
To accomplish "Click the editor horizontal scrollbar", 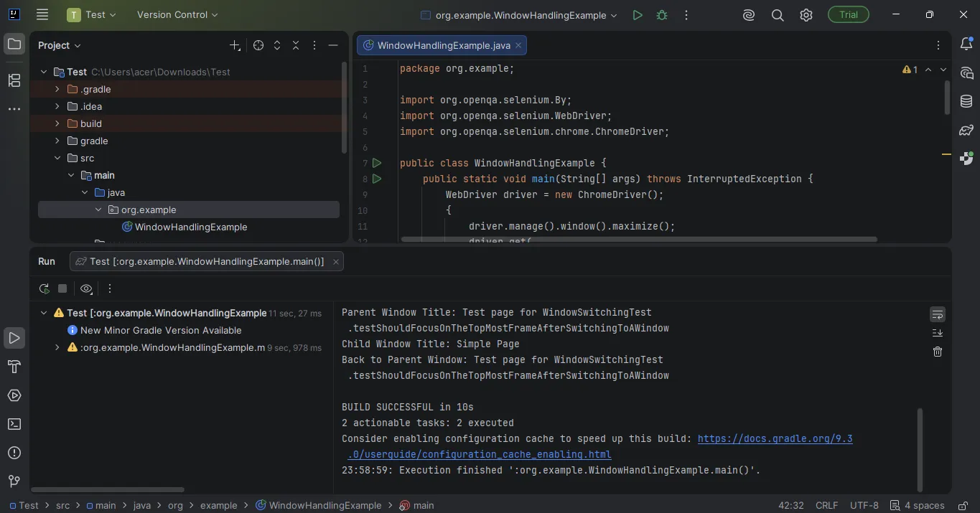I will coord(639,239).
